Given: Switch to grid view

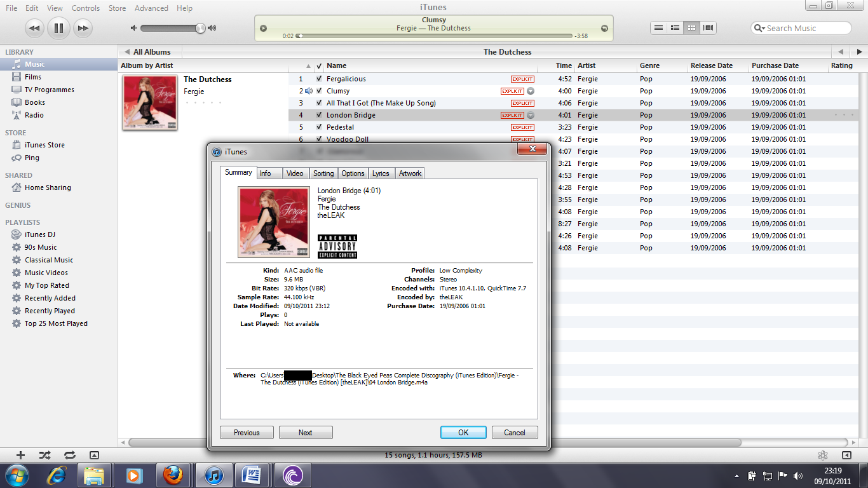Looking at the screenshot, I should (691, 28).
